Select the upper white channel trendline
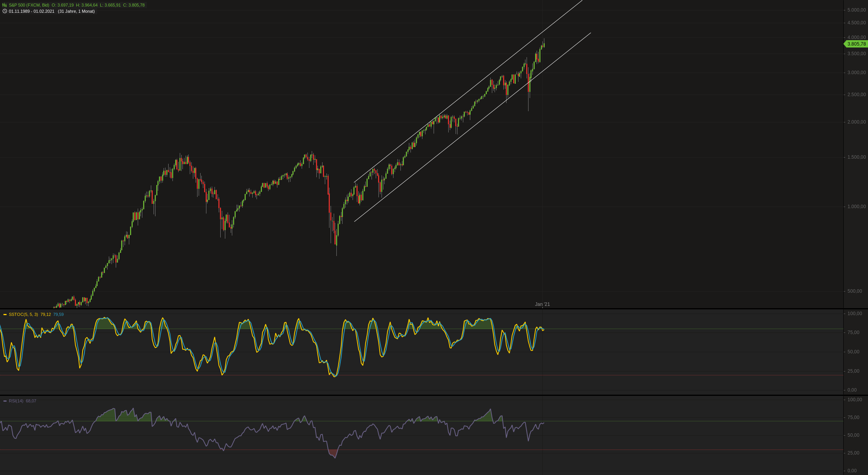 [x=463, y=95]
